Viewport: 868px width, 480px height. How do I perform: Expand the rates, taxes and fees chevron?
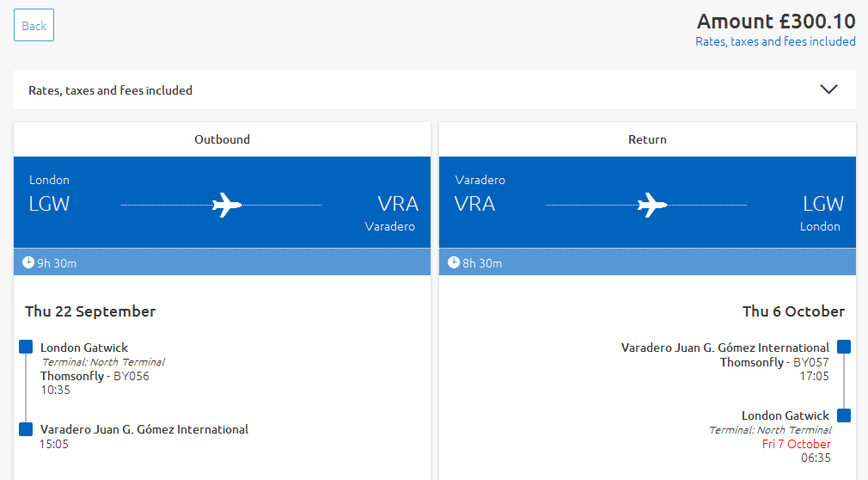pyautogui.click(x=828, y=89)
